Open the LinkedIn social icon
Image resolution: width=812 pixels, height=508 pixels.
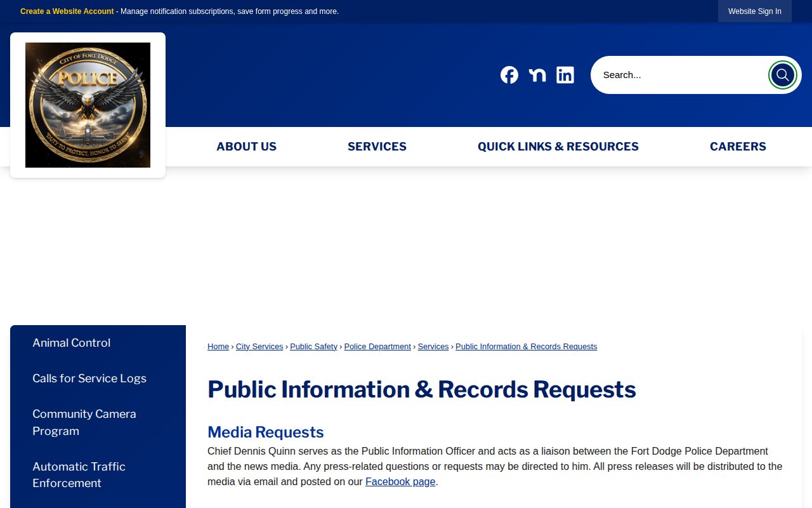coord(565,75)
